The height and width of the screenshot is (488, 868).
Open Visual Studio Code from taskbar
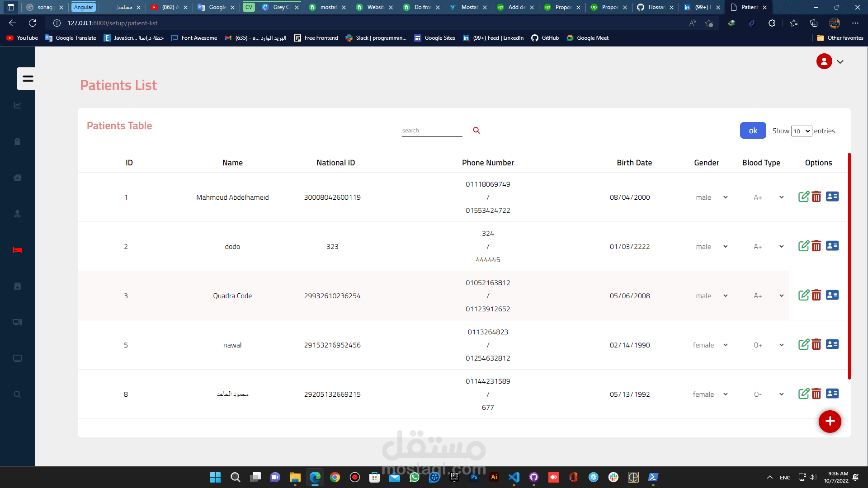point(514,477)
